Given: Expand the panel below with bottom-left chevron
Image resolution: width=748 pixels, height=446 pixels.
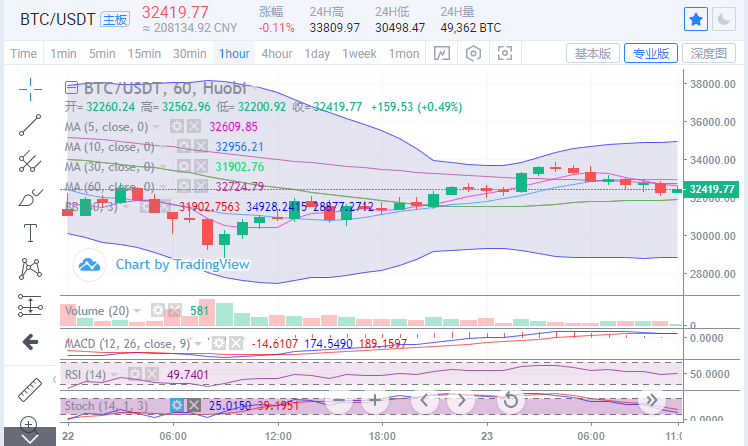Looking at the screenshot, I should (x=30, y=437).
